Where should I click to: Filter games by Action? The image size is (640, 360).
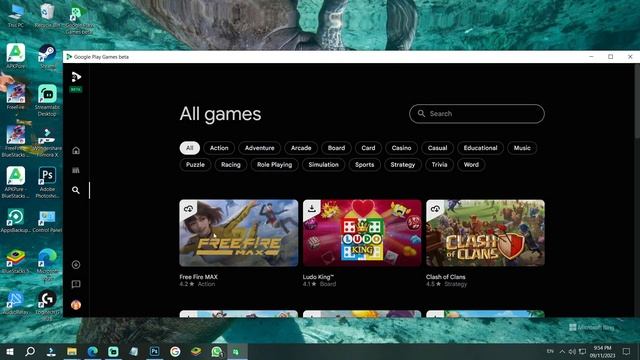tap(219, 148)
